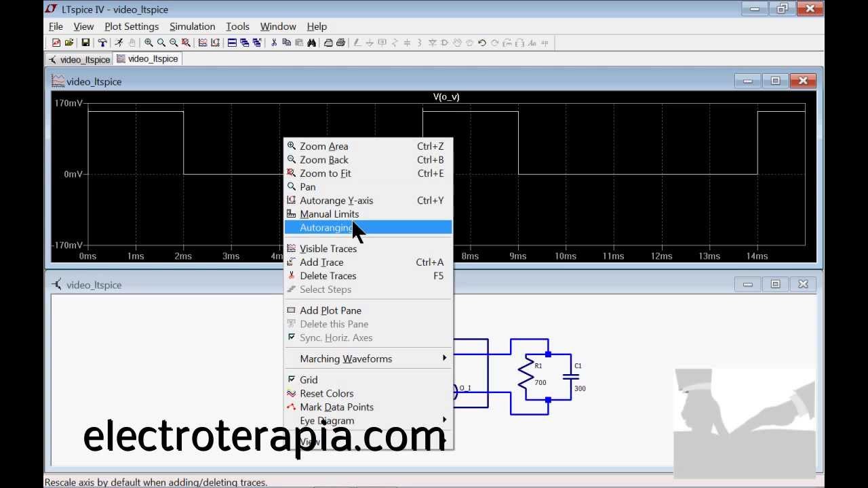
Task: Print using the toolbar printer icon
Action: point(340,43)
